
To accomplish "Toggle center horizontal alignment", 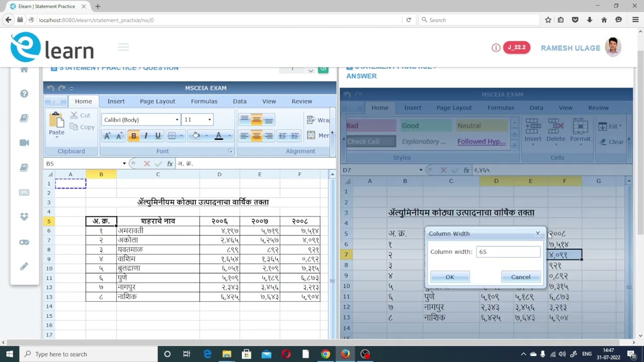I will [x=256, y=136].
